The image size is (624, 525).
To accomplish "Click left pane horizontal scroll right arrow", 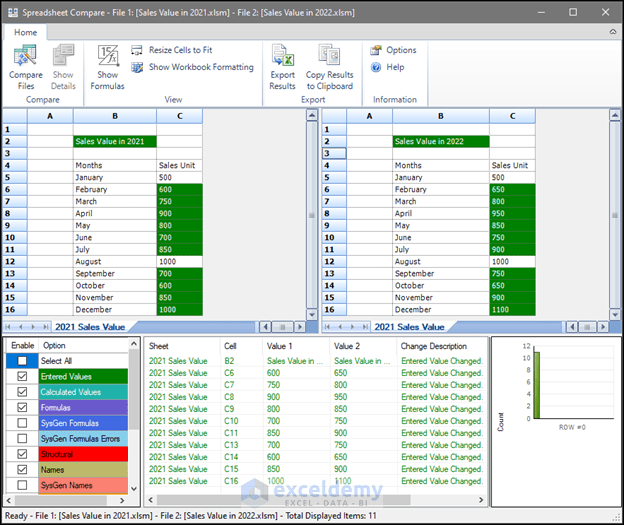I will (x=300, y=327).
